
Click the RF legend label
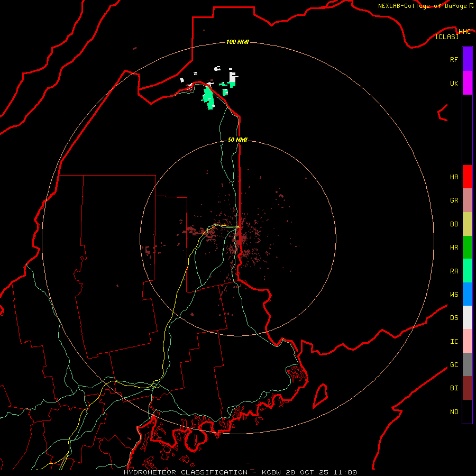tap(454, 59)
